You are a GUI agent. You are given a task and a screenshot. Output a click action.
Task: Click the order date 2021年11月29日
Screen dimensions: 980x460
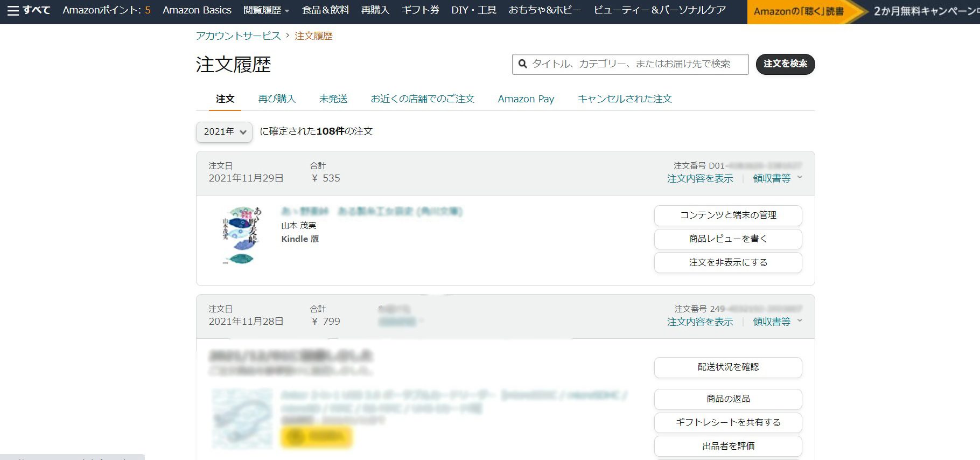point(246,178)
